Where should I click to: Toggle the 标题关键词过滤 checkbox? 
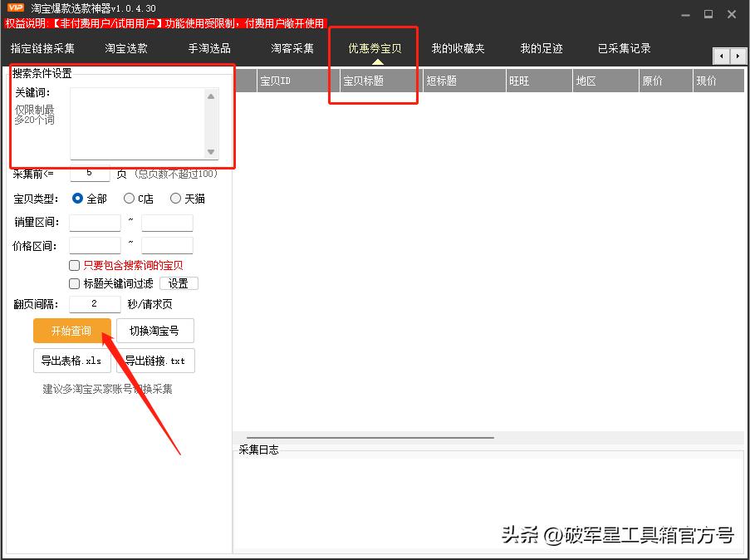75,283
